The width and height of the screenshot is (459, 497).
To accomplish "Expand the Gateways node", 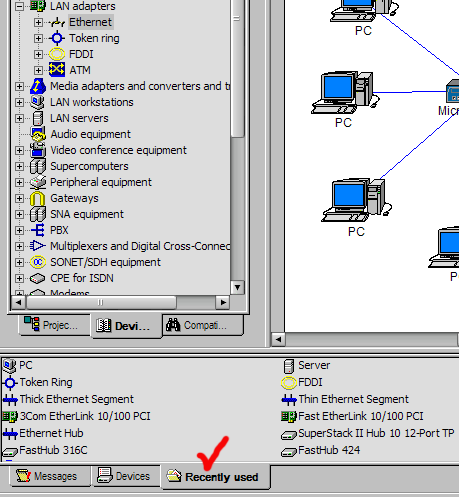I will pos(19,198).
